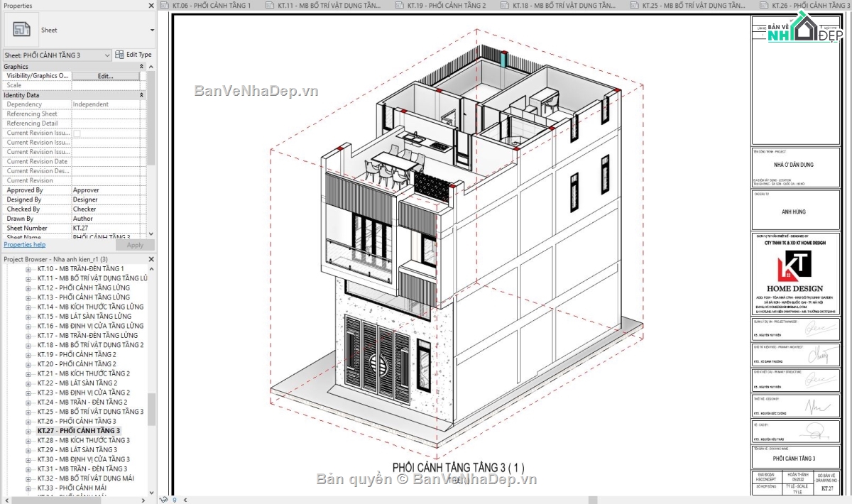The height and width of the screenshot is (504, 852).
Task: Select KT.20 - PHỐI CẢNH TẦNG 2 sheet
Action: (x=77, y=364)
